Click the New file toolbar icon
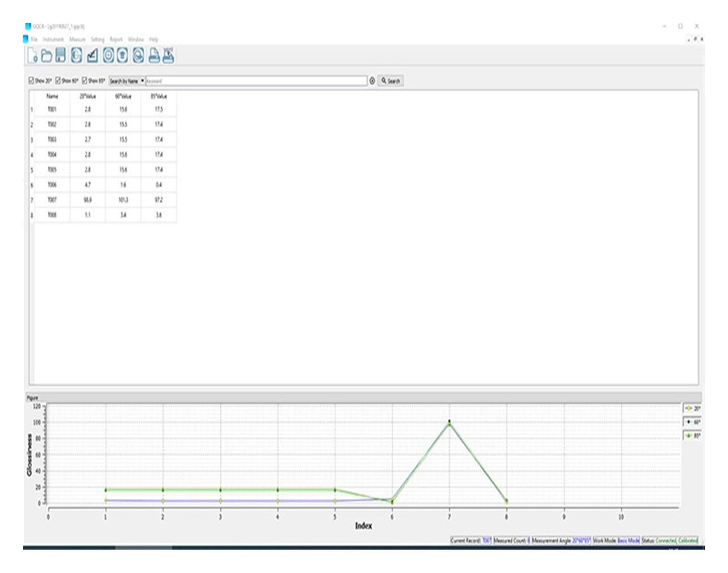The width and height of the screenshot is (728, 573). coord(32,56)
